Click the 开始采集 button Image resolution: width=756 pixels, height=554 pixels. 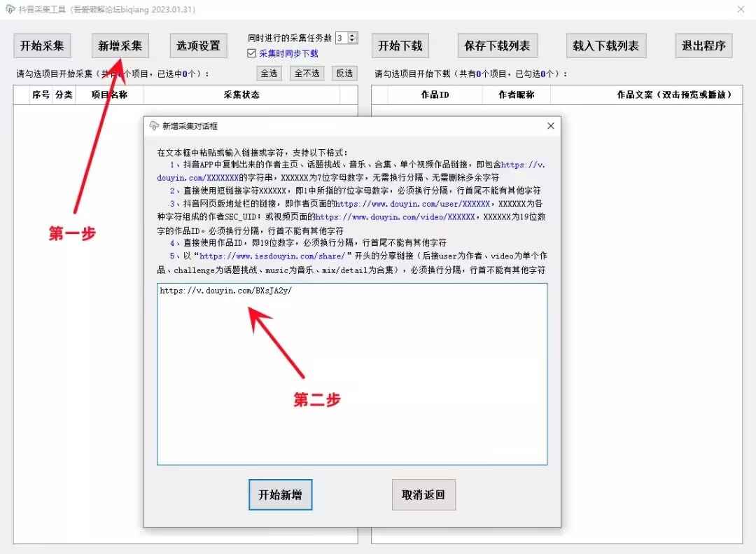click(x=42, y=46)
